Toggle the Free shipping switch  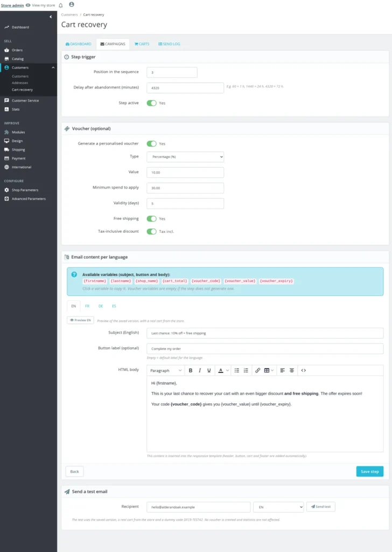[151, 219]
